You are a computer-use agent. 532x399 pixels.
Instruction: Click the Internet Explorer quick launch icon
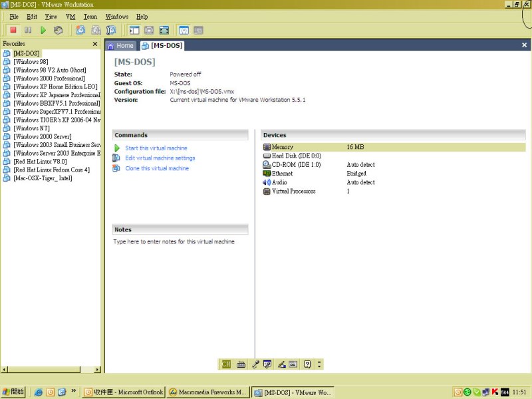point(39,392)
